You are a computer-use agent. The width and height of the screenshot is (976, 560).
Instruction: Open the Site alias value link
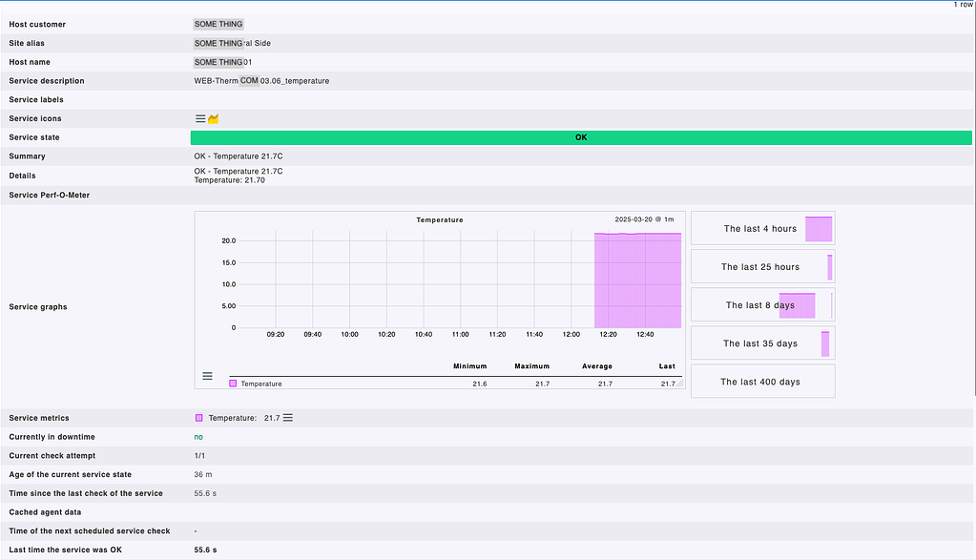[232, 43]
